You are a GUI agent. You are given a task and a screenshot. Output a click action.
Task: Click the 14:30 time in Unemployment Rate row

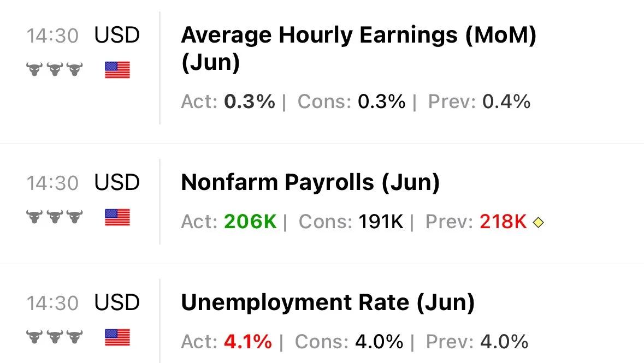pos(52,303)
